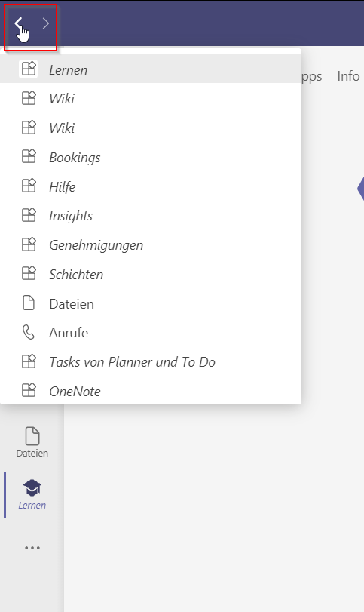
Task: Open the Lernen graduation cap app
Action: (x=32, y=494)
